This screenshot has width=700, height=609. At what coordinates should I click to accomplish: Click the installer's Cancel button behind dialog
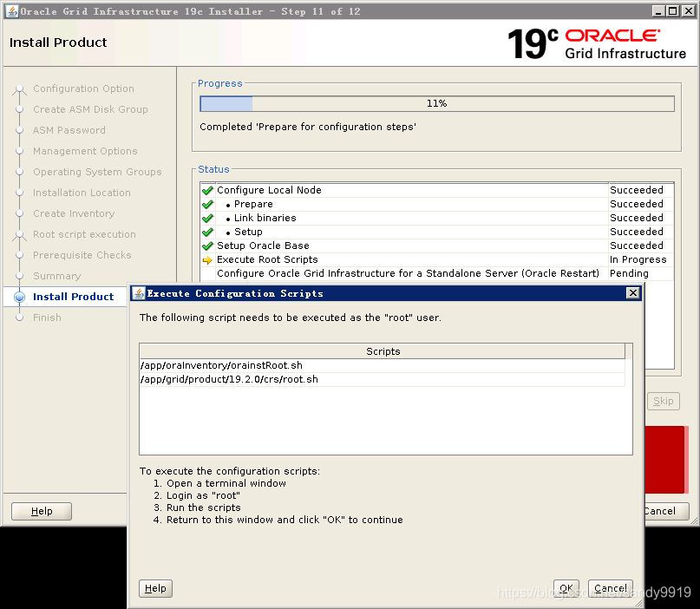[x=665, y=511]
